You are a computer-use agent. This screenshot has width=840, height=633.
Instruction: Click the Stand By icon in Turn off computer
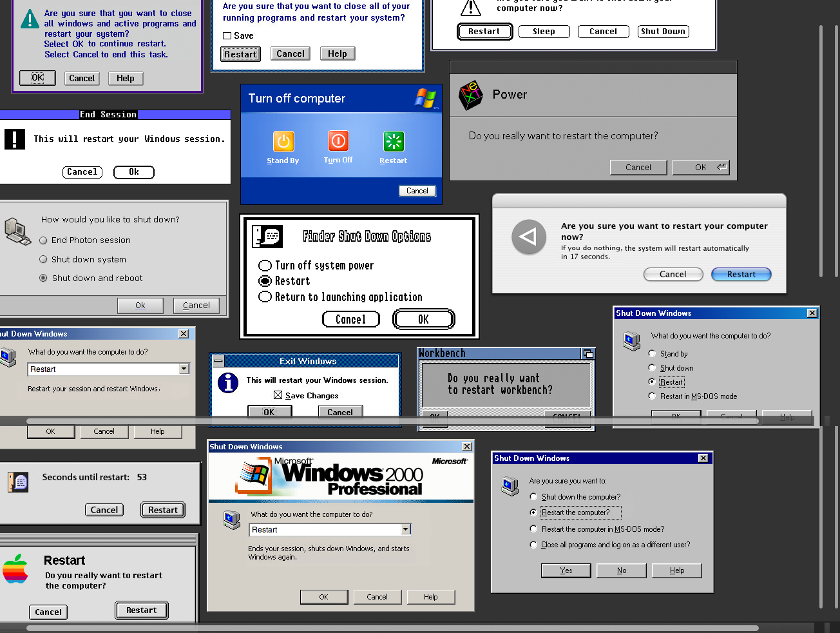click(283, 141)
